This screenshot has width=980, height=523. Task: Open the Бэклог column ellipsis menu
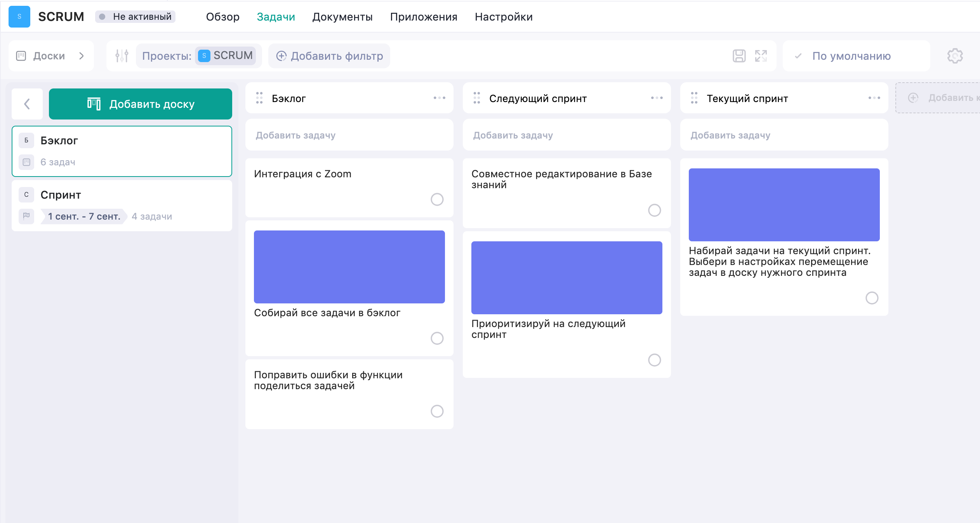440,98
